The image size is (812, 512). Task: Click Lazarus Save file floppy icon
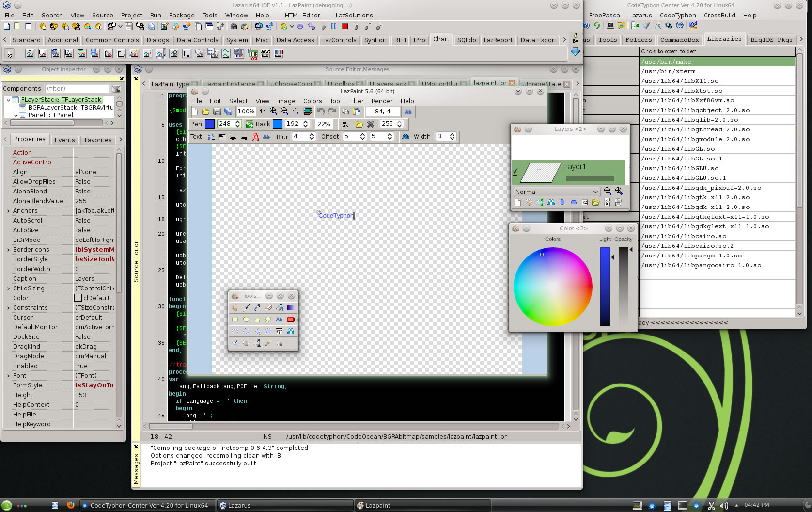[x=129, y=27]
